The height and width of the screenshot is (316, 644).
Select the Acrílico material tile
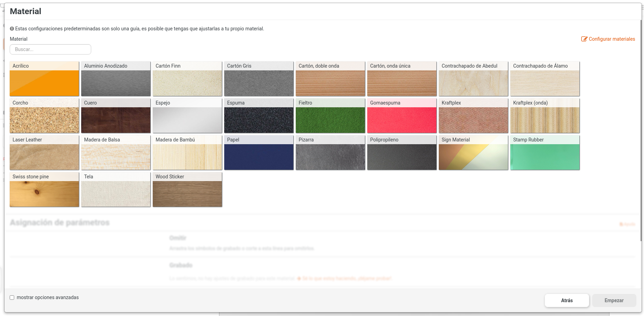click(44, 79)
